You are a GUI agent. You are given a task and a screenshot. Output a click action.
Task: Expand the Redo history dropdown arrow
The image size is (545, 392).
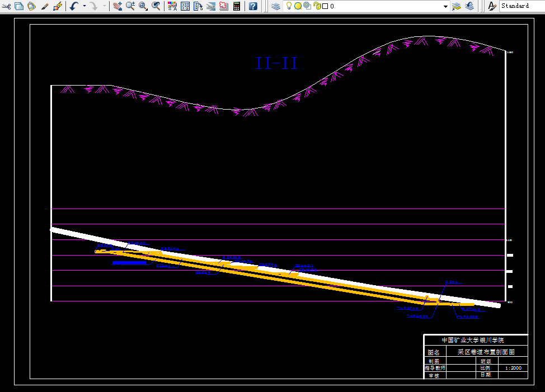pos(104,6)
